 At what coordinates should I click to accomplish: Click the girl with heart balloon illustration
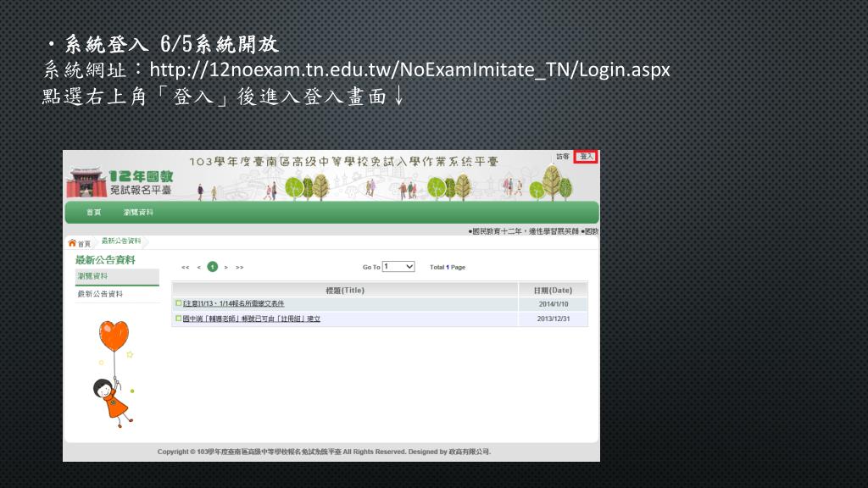click(114, 374)
